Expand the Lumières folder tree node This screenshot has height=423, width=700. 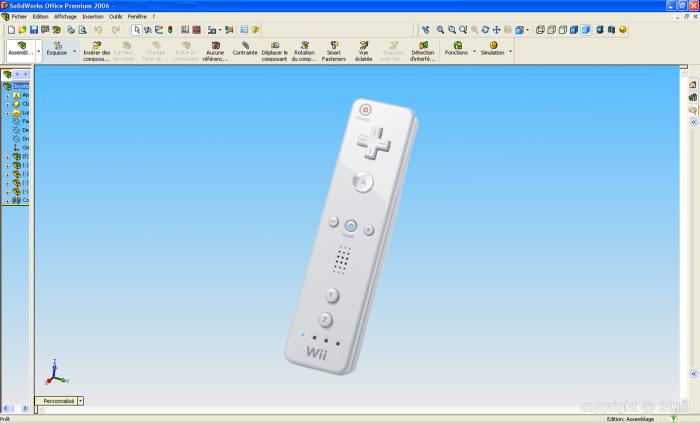(8, 113)
